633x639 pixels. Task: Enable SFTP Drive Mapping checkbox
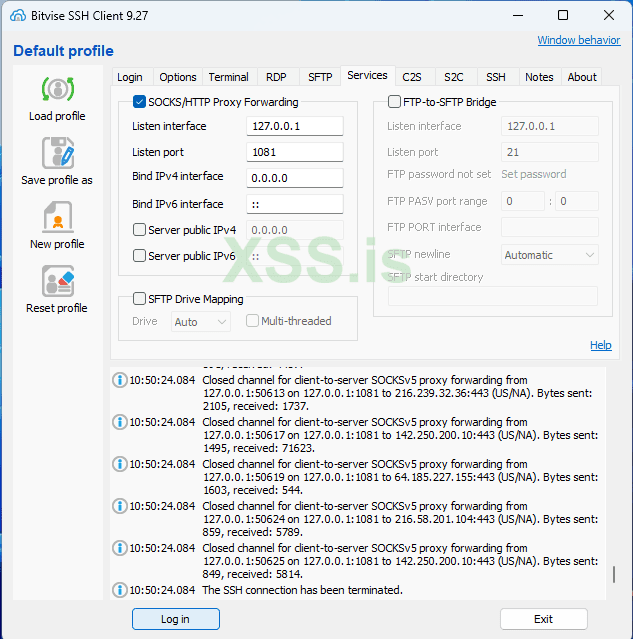click(x=139, y=299)
